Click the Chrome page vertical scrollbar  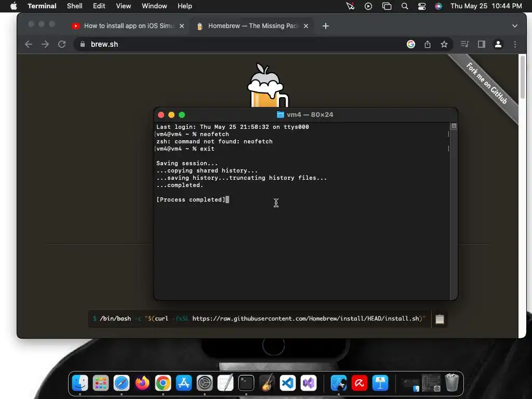coord(523,78)
